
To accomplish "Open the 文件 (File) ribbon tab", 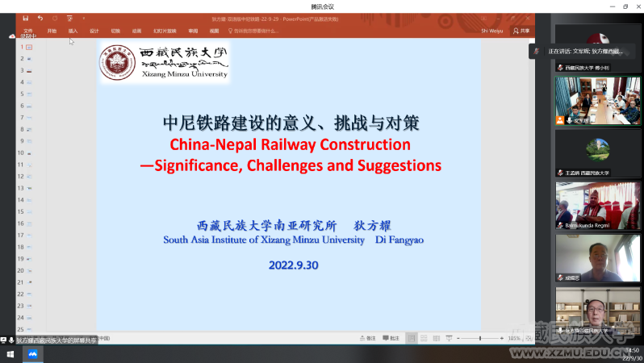I will pyautogui.click(x=28, y=31).
